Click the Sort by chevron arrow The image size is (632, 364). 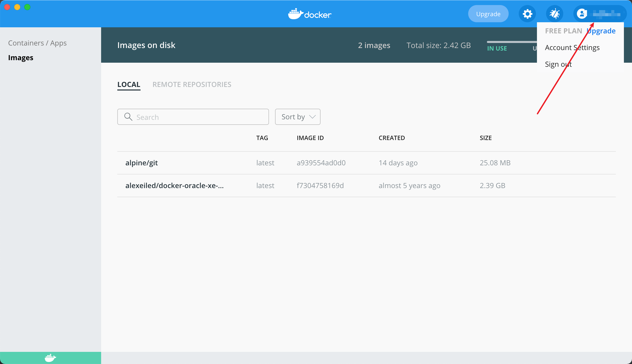pos(312,117)
